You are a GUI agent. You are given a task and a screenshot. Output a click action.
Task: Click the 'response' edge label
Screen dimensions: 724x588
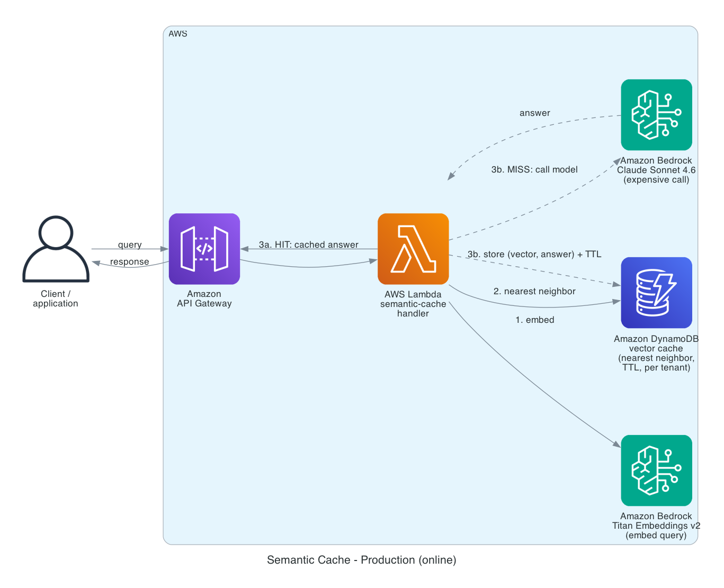click(x=130, y=262)
